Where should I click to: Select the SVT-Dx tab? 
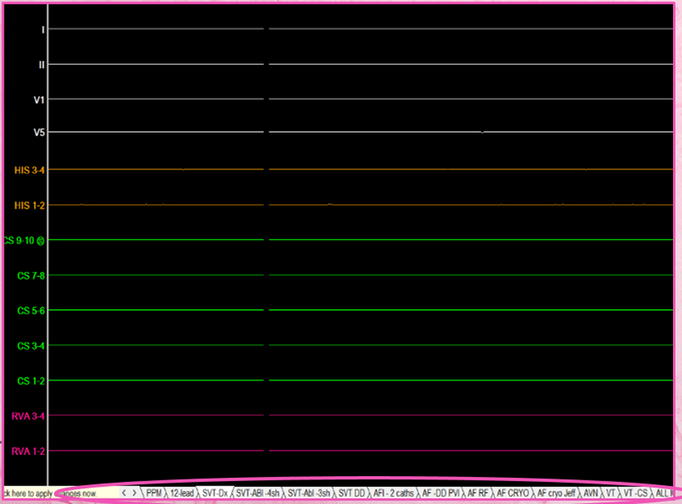[215, 493]
